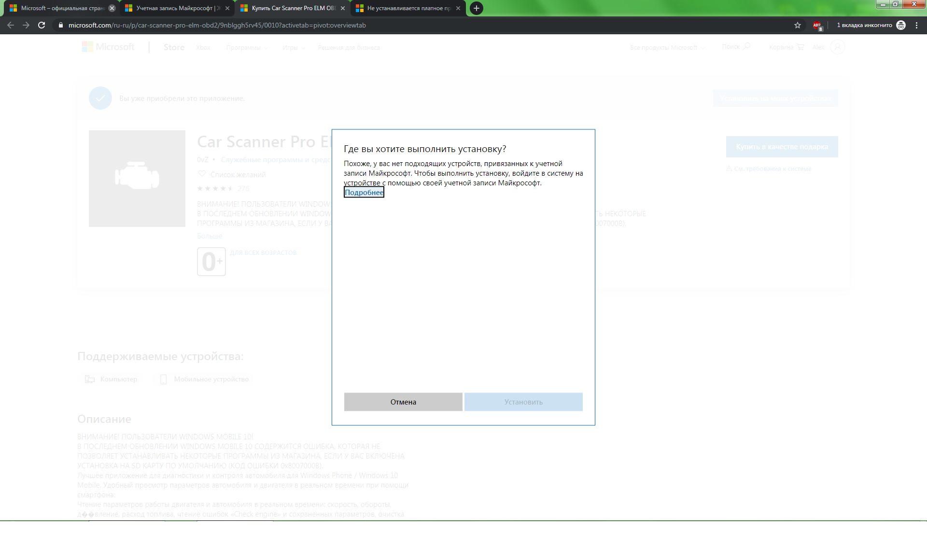Open the Store link in the header
Viewport: 927px width, 560px height.
click(174, 47)
